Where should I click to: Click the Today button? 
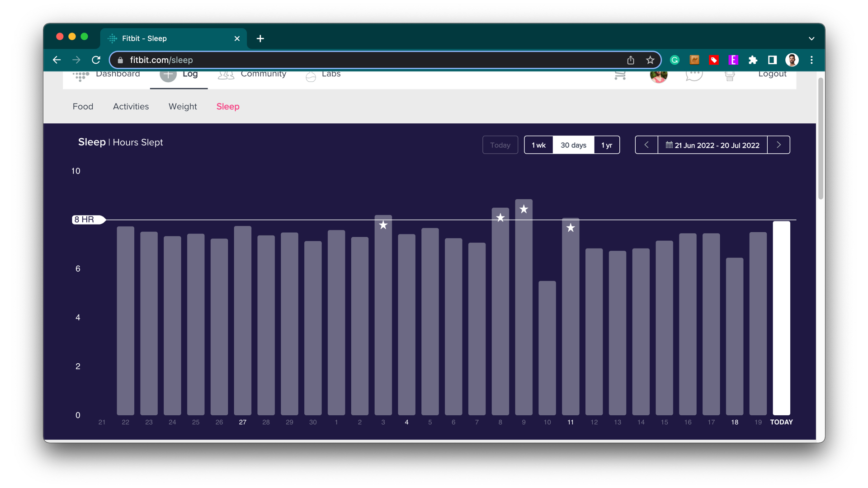point(500,145)
